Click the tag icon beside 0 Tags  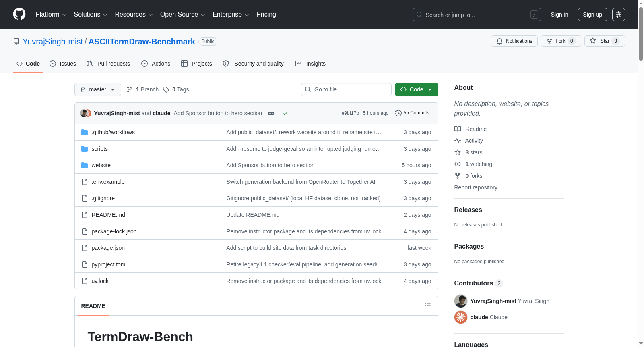point(166,89)
